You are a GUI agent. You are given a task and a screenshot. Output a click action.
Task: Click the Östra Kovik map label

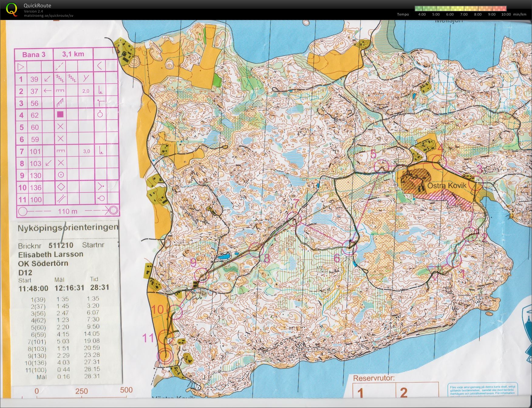(447, 185)
